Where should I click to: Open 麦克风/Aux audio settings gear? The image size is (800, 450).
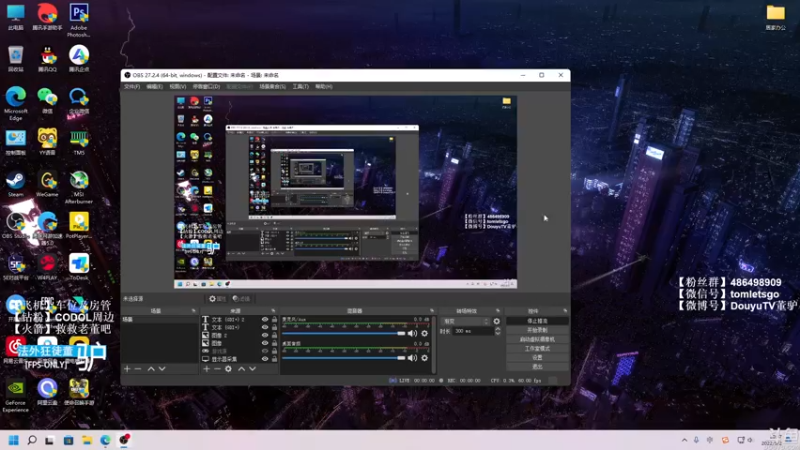coord(424,333)
